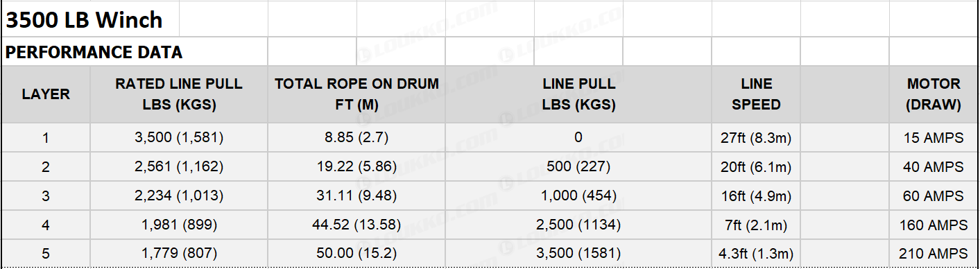
Task: Select the 16ft (4.9m) cell
Action: click(756, 196)
